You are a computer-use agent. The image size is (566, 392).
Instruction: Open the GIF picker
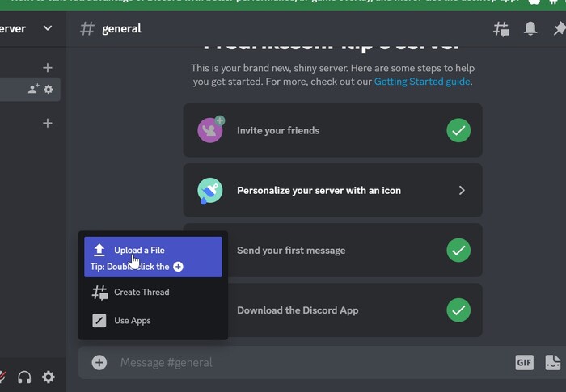524,362
